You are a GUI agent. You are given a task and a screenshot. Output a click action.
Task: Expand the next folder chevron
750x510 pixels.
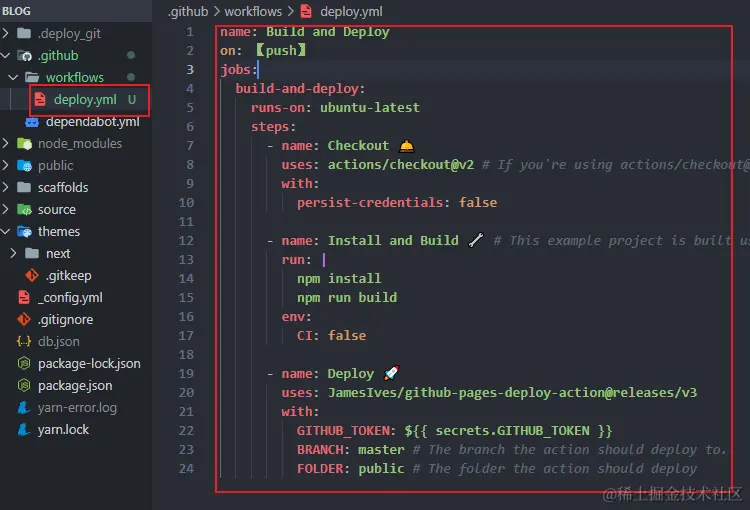13,253
